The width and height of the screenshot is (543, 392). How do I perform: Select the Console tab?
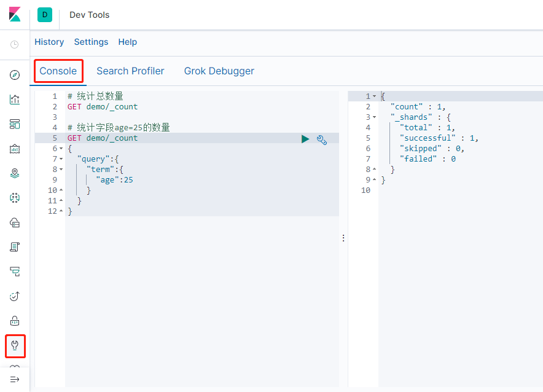pyautogui.click(x=58, y=71)
